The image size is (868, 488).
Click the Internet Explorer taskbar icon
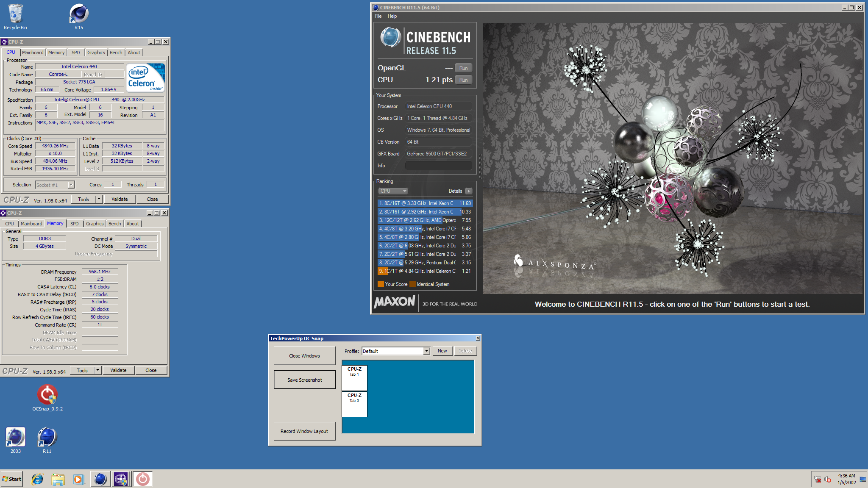37,479
